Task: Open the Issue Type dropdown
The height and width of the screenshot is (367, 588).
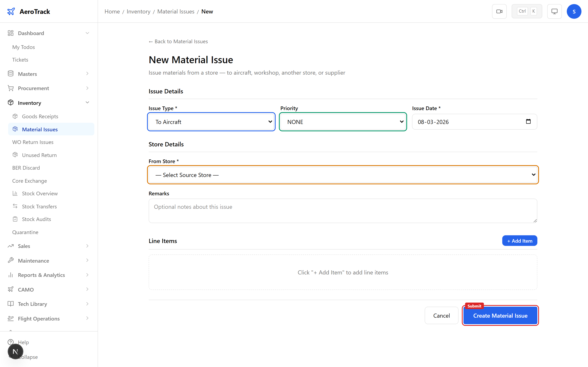Action: point(211,122)
